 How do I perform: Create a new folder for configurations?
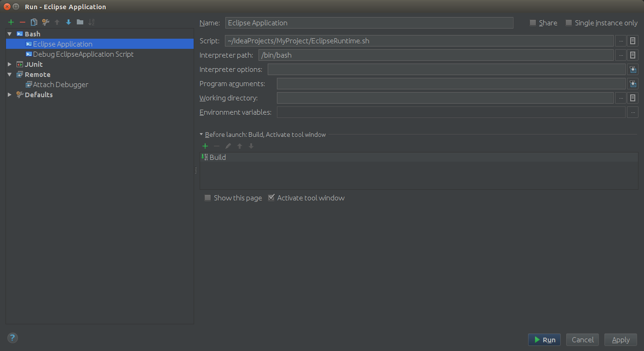coord(80,22)
